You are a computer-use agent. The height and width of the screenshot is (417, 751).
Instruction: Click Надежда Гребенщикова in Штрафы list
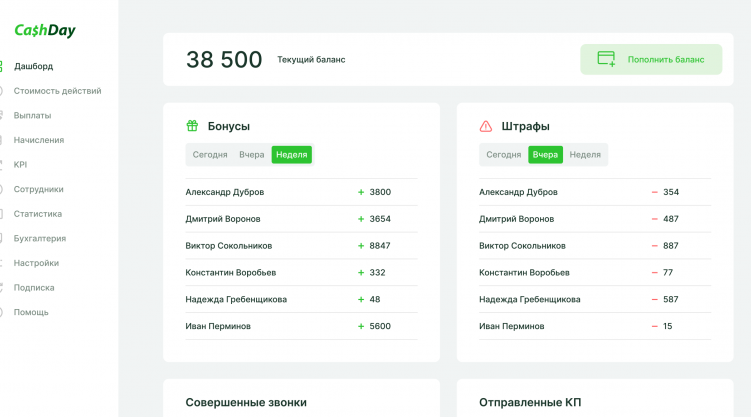point(530,299)
